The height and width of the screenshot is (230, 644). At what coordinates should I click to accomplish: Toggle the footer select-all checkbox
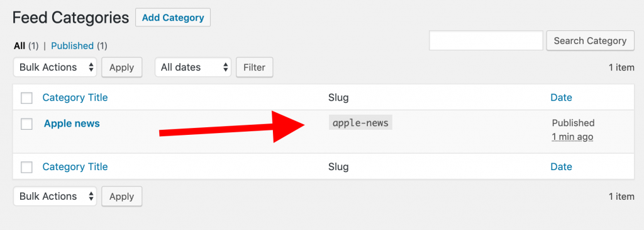coord(26,167)
